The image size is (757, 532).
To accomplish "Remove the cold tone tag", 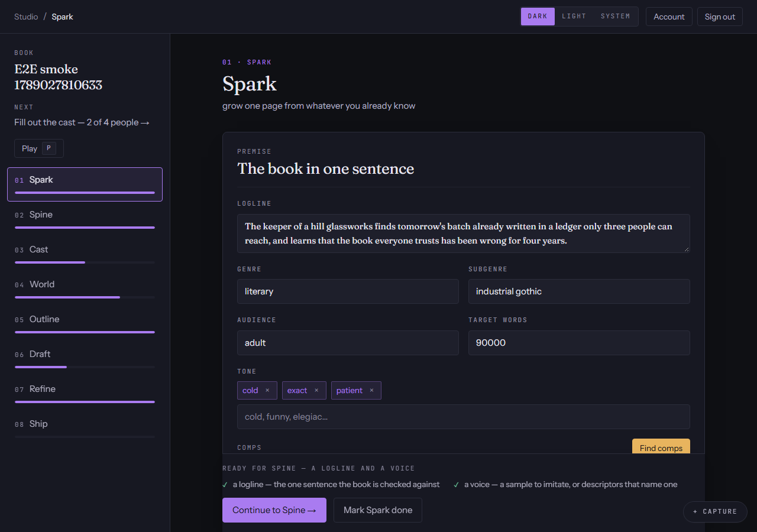I will pos(267,390).
